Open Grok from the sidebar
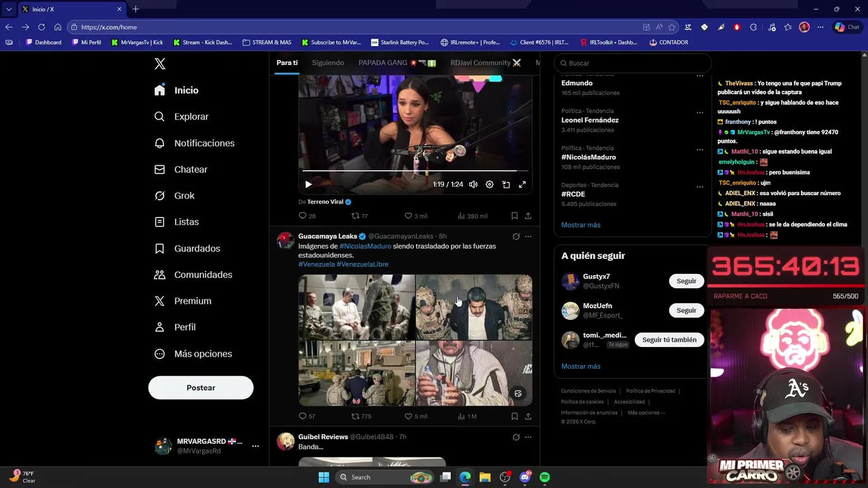The width and height of the screenshot is (868, 488). coord(175,196)
